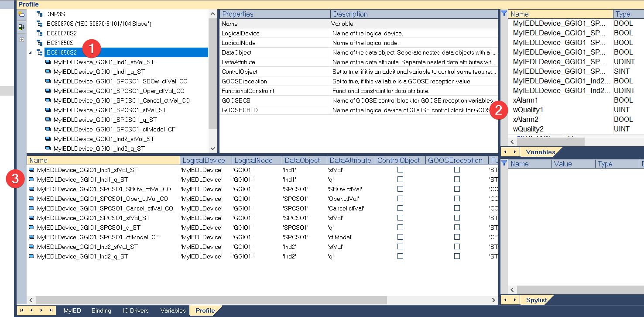The height and width of the screenshot is (317, 644).
Task: Enable ControlObject for the Ind1_stVal_ST row
Action: tap(400, 170)
